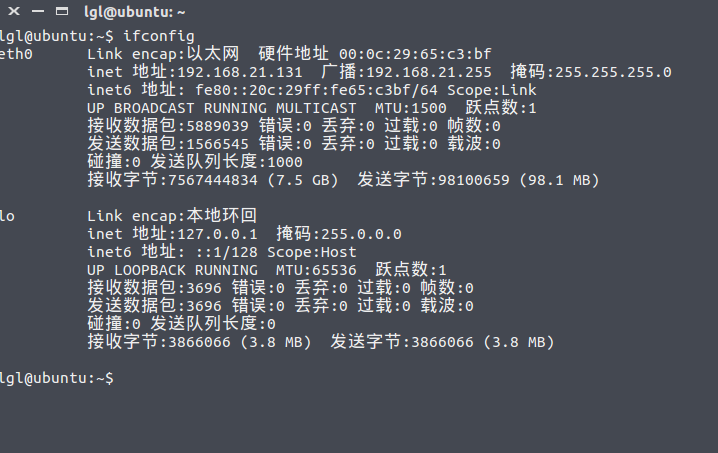Minimize the terminal window
This screenshot has height=453, width=718.
point(36,12)
